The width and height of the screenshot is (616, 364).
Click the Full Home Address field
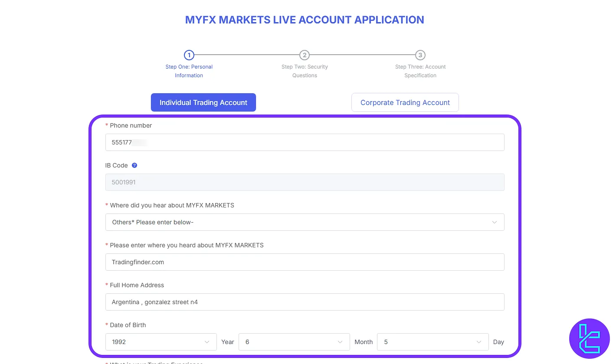click(x=305, y=302)
